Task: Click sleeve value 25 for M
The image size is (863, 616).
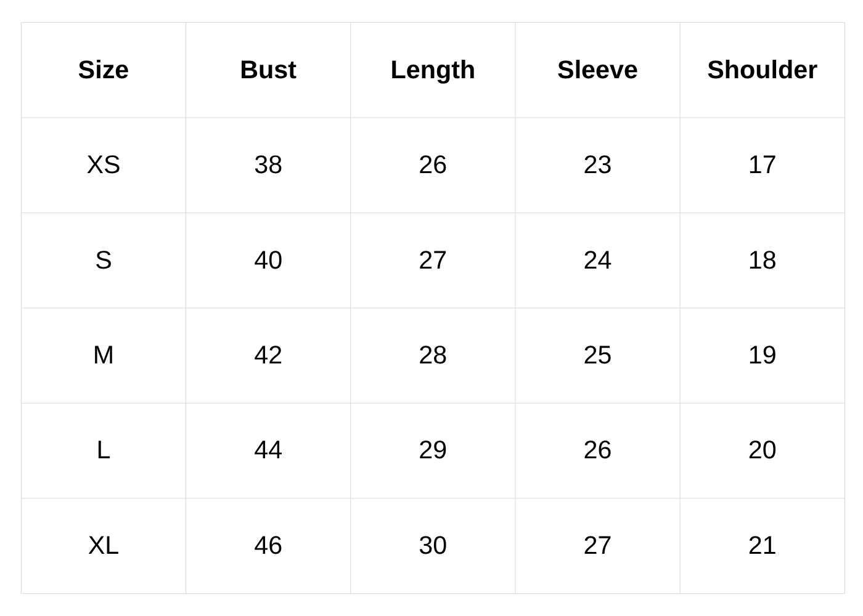Action: click(x=597, y=355)
